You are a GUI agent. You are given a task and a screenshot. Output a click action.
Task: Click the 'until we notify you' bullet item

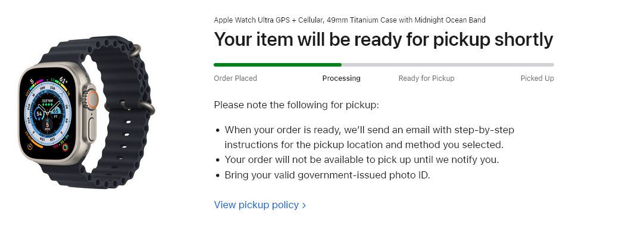[362, 159]
